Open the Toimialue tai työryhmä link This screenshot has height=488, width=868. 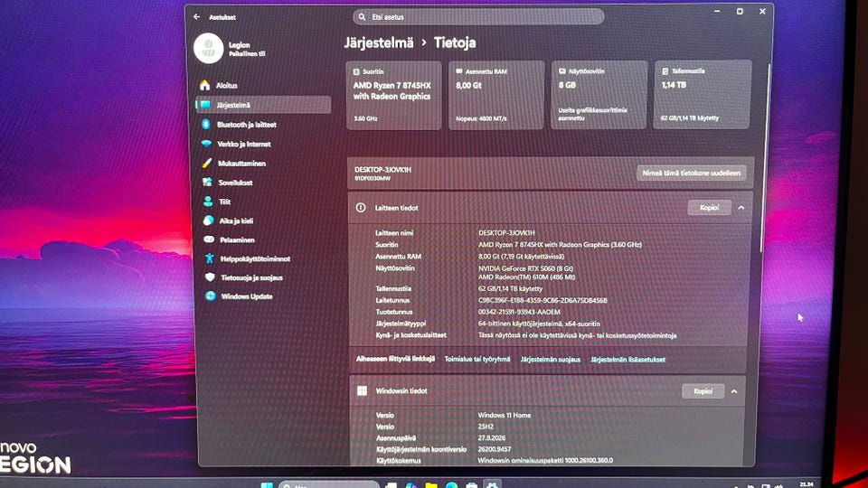coord(477,359)
